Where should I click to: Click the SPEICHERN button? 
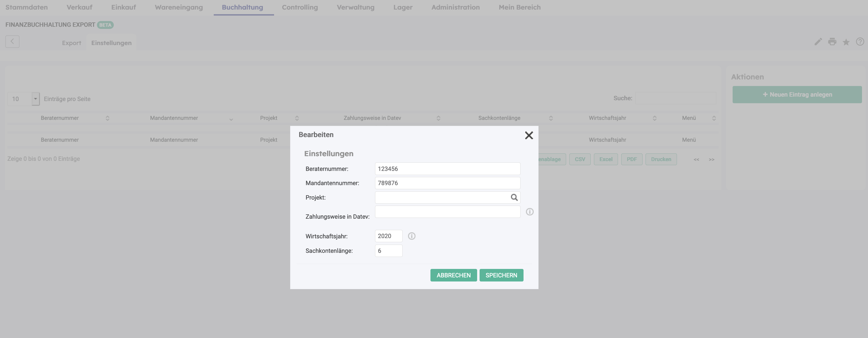[501, 275]
